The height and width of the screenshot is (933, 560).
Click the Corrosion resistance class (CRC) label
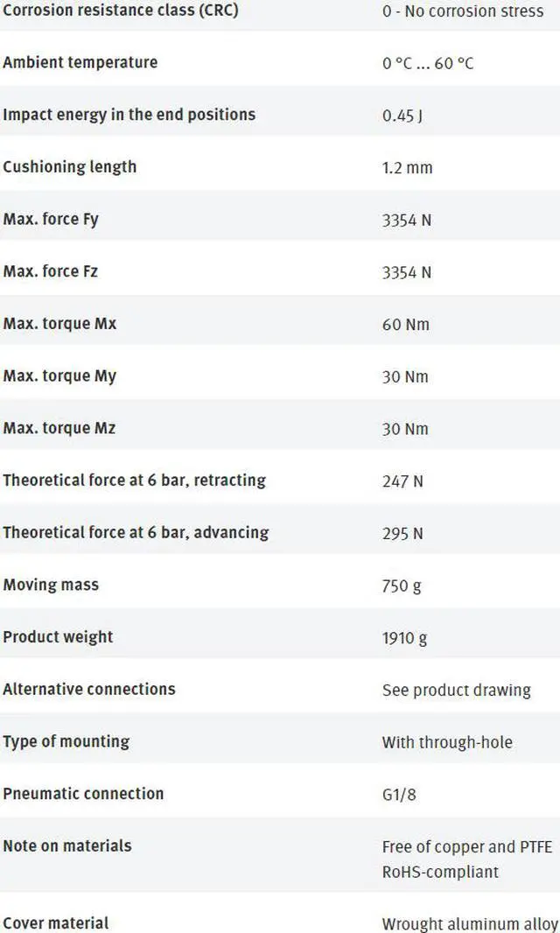[x=120, y=11]
